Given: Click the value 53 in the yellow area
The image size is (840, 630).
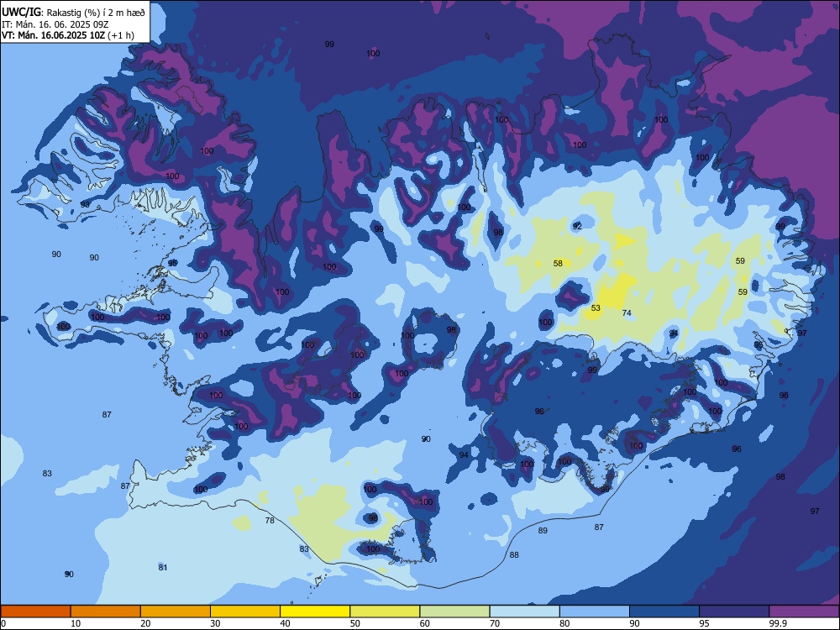Looking at the screenshot, I should [596, 308].
